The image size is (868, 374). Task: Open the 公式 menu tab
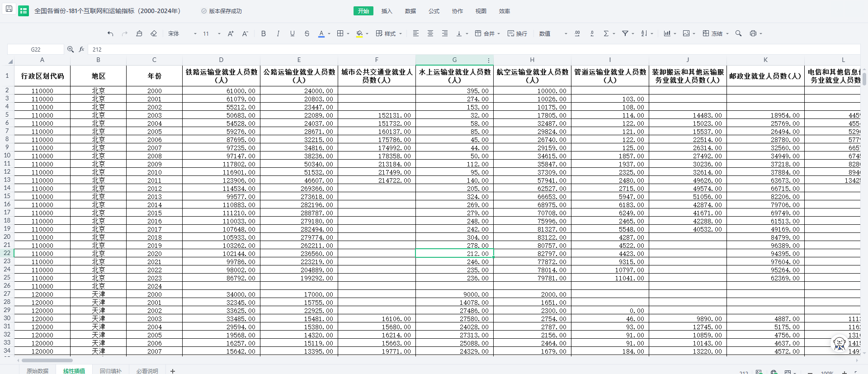(x=434, y=11)
